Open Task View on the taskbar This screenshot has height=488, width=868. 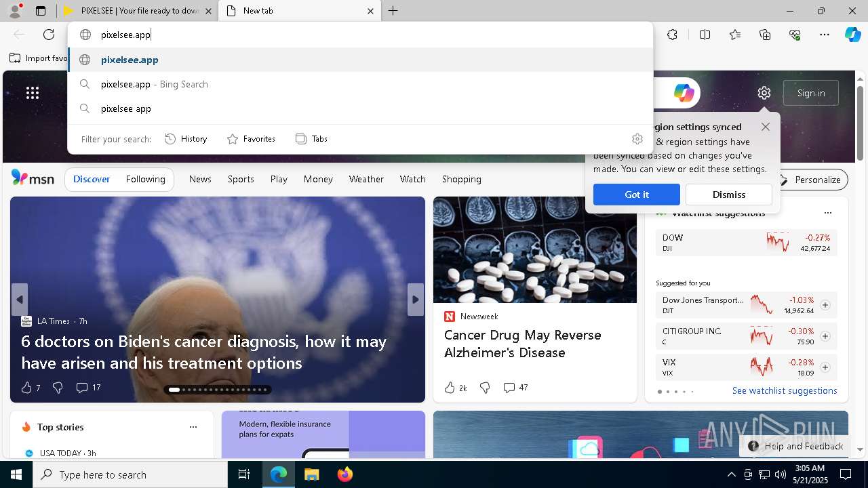pyautogui.click(x=244, y=474)
